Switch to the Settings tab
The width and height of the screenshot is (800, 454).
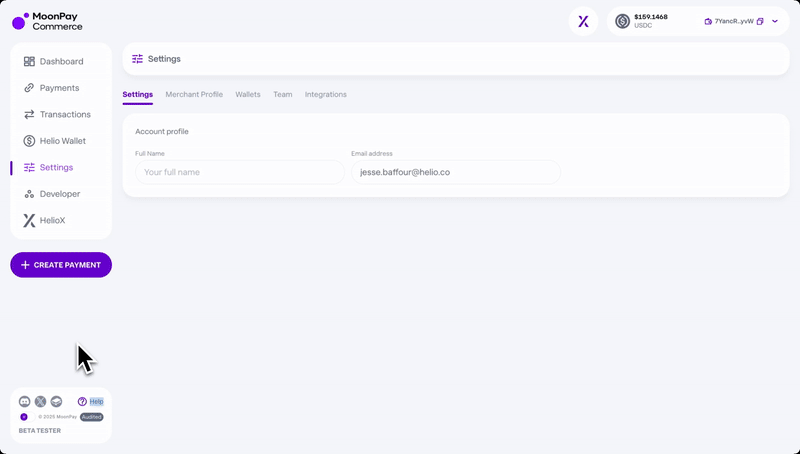(x=137, y=94)
